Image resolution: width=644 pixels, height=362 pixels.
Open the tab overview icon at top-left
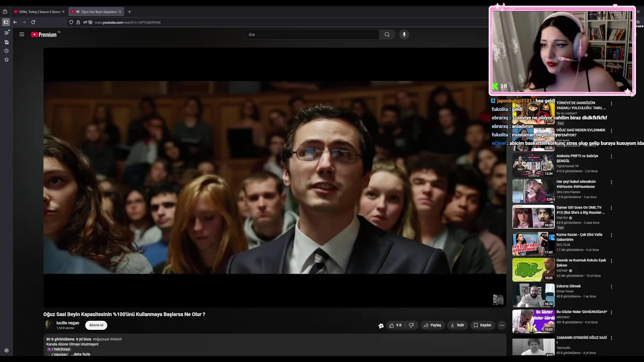(x=5, y=12)
